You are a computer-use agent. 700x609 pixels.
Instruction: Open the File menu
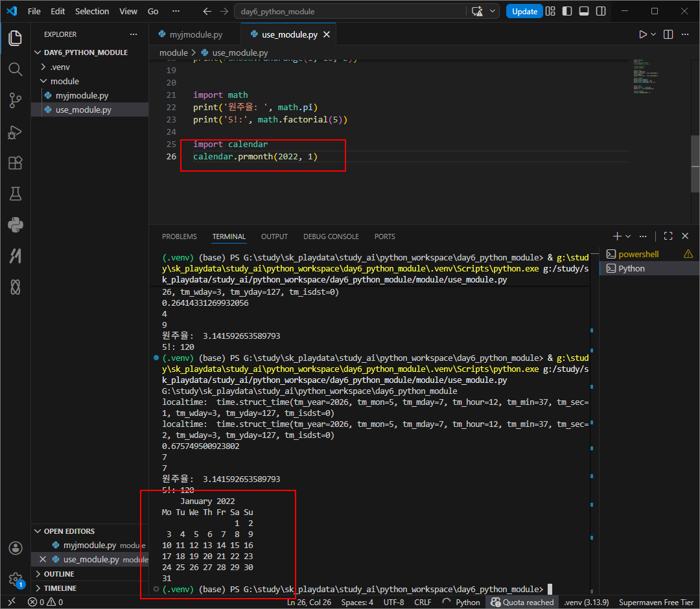[x=34, y=11]
